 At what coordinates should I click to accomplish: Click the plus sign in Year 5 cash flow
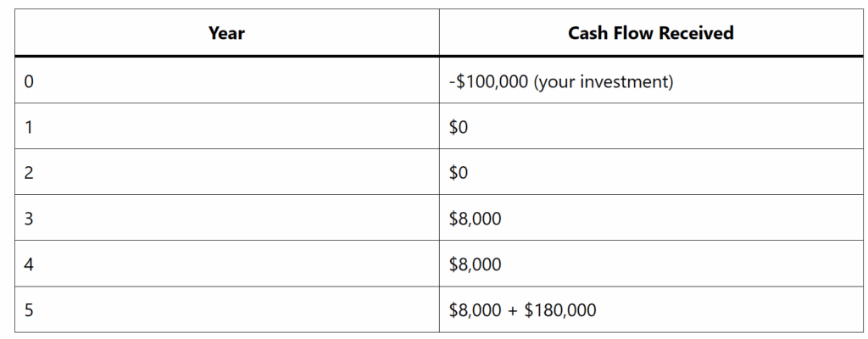513,310
